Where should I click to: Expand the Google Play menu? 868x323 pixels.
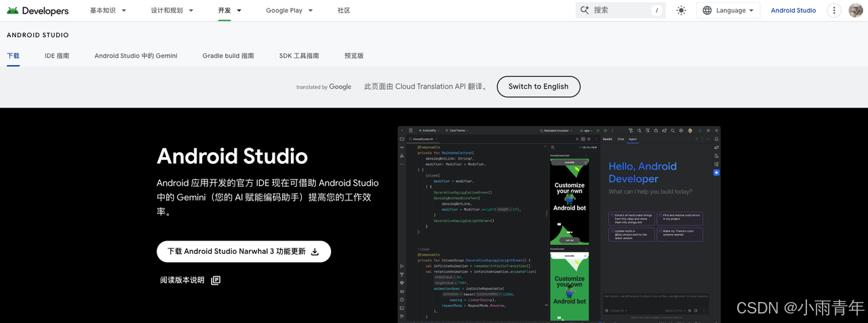290,10
